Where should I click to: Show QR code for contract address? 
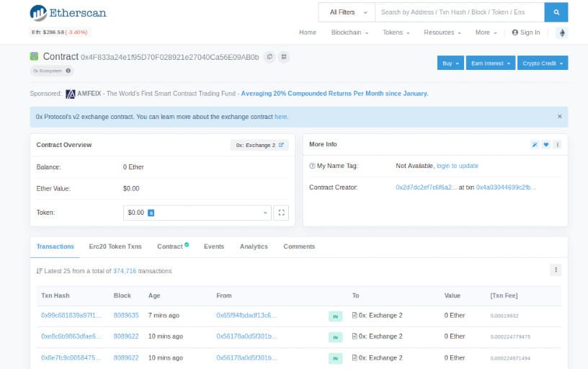pos(283,56)
